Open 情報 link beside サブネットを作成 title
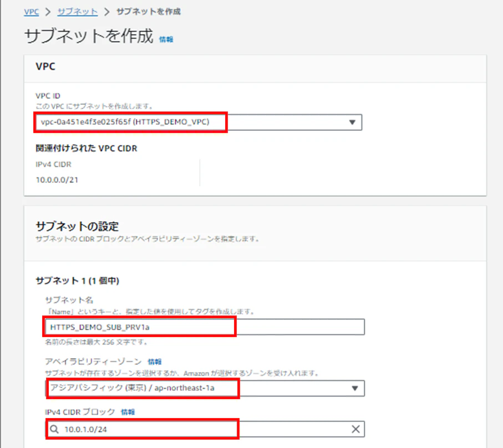The height and width of the screenshot is (448, 503). [166, 39]
